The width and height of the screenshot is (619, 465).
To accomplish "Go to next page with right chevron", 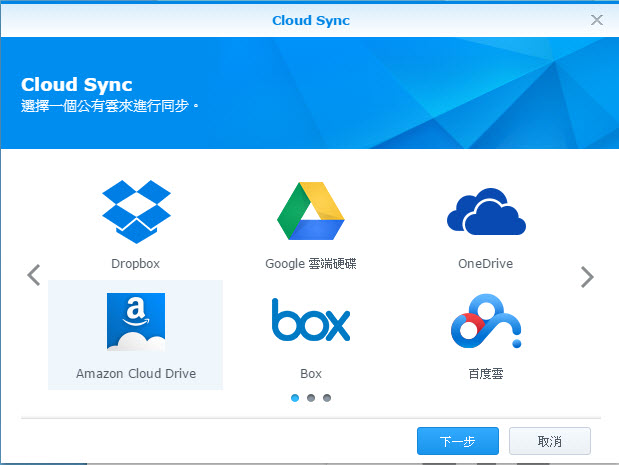I will point(587,277).
